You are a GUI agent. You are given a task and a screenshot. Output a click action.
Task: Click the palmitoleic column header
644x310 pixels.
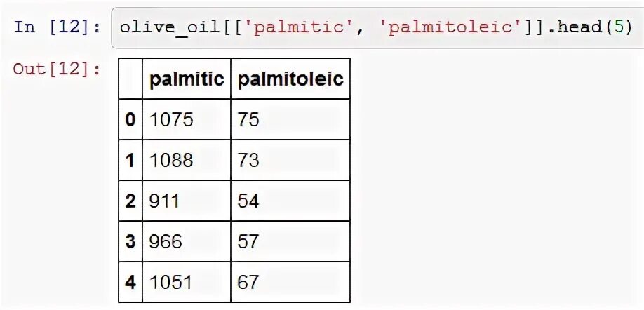[x=290, y=79]
